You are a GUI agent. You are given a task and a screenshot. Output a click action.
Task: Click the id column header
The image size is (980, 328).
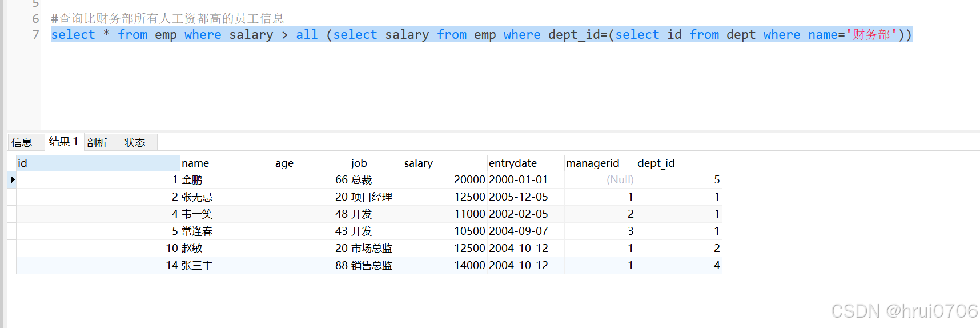click(x=98, y=163)
